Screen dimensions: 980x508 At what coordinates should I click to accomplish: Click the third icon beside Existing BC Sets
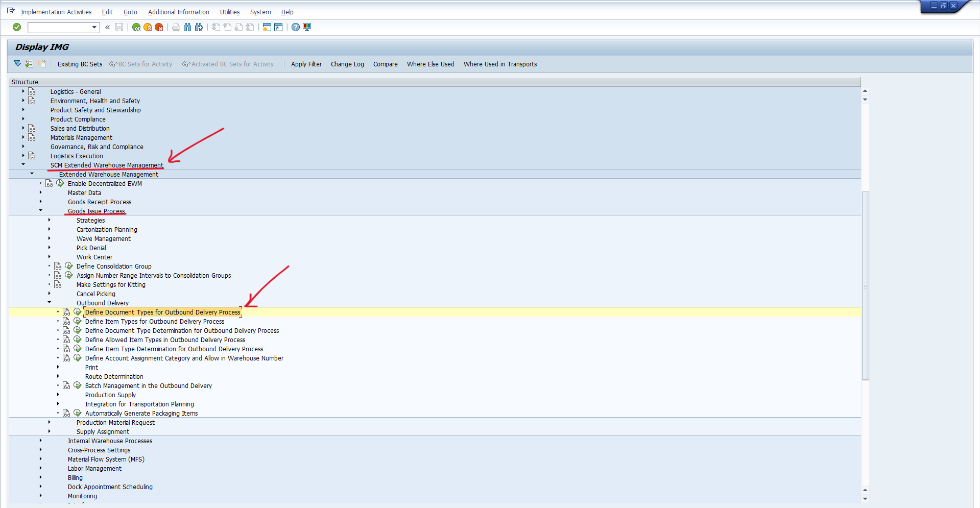coord(42,64)
